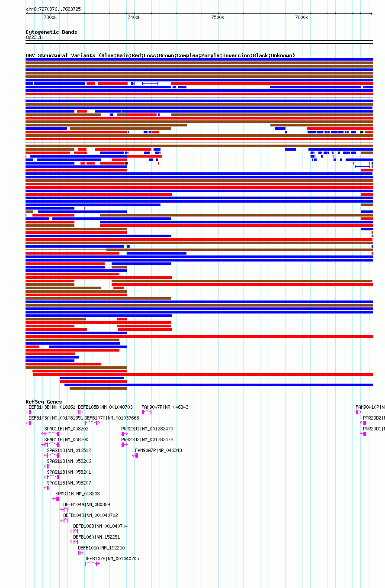Open the DGV Structural Variants track title
This screenshot has width=385, height=588.
click(x=160, y=55)
